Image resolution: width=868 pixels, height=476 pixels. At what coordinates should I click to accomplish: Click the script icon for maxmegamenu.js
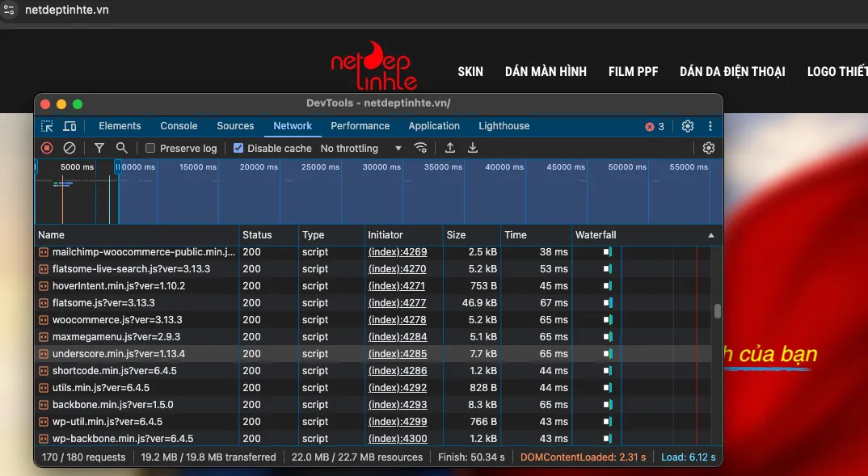point(43,336)
